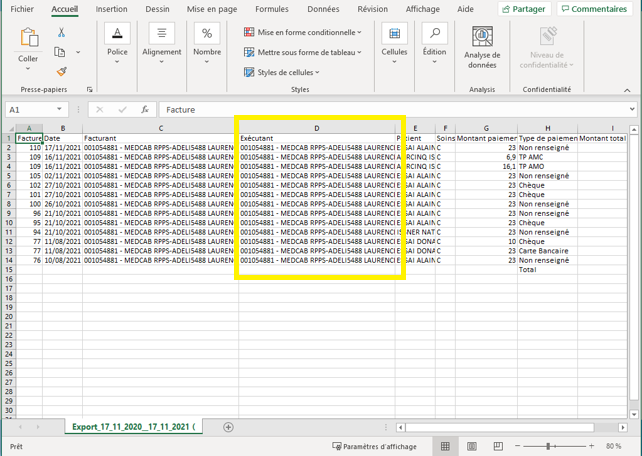The width and height of the screenshot is (642, 456).
Task: Open the Name Box dropdown arrow
Action: click(59, 109)
